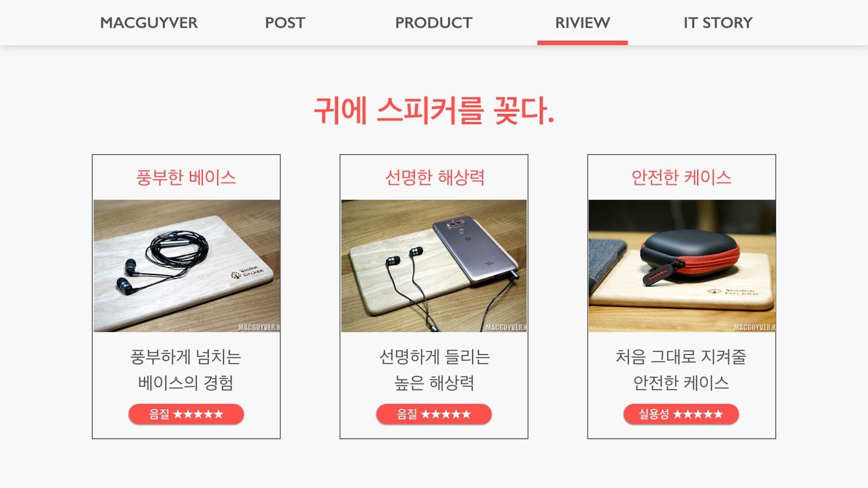
Task: Click the 선명한 해상력 card title
Action: (435, 177)
